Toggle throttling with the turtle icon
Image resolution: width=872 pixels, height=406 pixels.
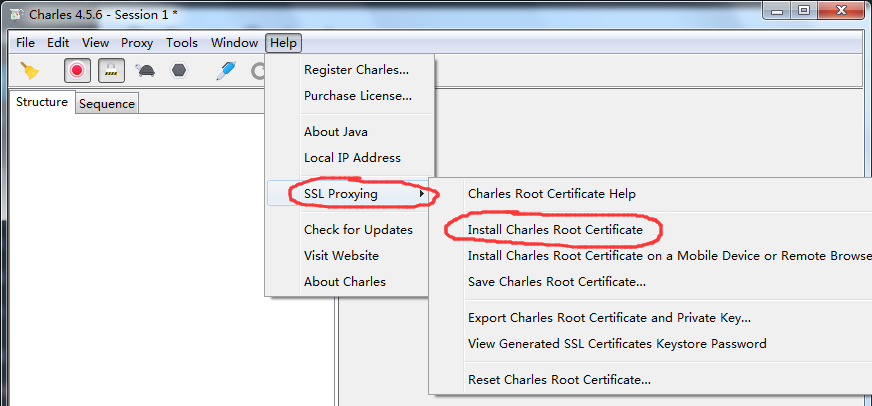pyautogui.click(x=145, y=71)
